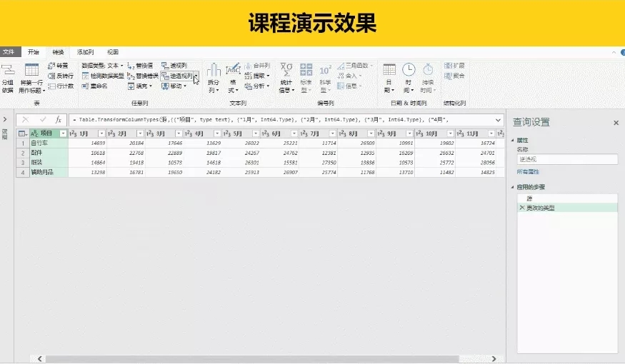Select the 转置 (Transpose) icon
Image resolution: width=625 pixels, height=364 pixels.
pos(51,66)
